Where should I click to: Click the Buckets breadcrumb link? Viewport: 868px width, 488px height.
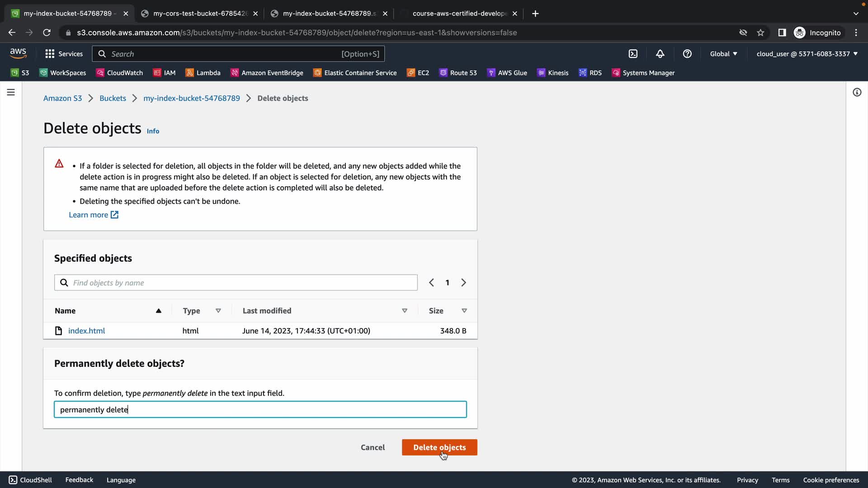113,98
